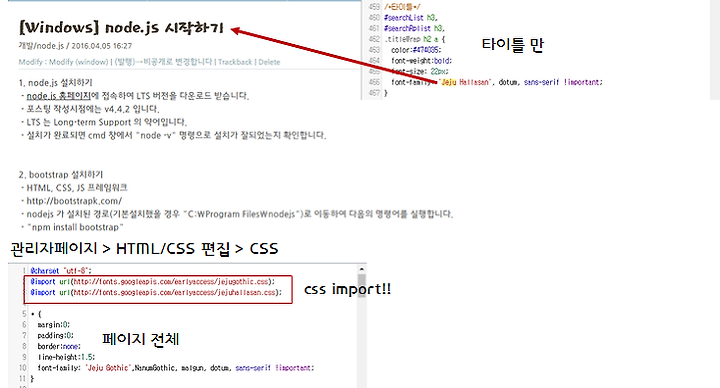Click the CSS editor scrollbar up arrow
The height and width of the screenshot is (388, 720).
(362, 270)
